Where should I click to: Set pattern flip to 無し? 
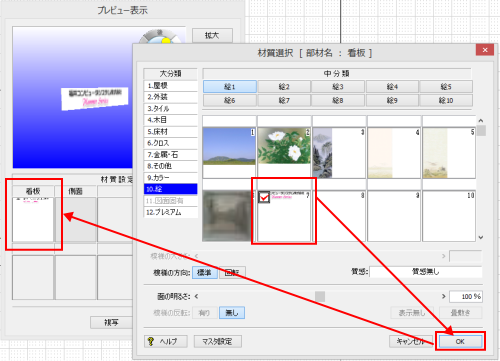[232, 313]
